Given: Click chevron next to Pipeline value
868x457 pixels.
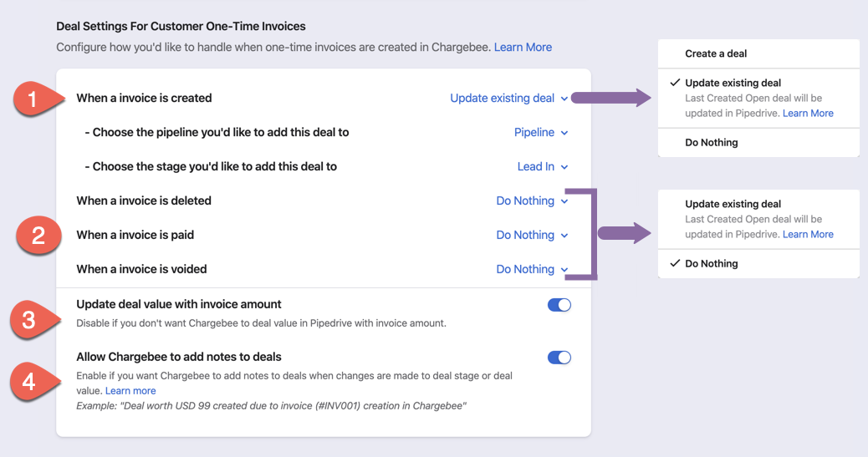Looking at the screenshot, I should pos(564,133).
